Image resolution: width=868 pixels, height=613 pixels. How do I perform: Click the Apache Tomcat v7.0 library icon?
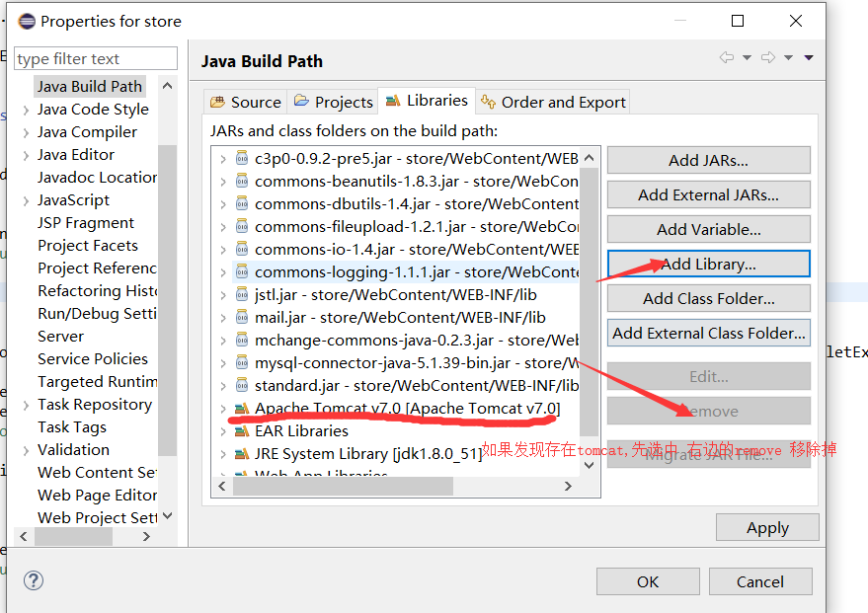point(242,408)
